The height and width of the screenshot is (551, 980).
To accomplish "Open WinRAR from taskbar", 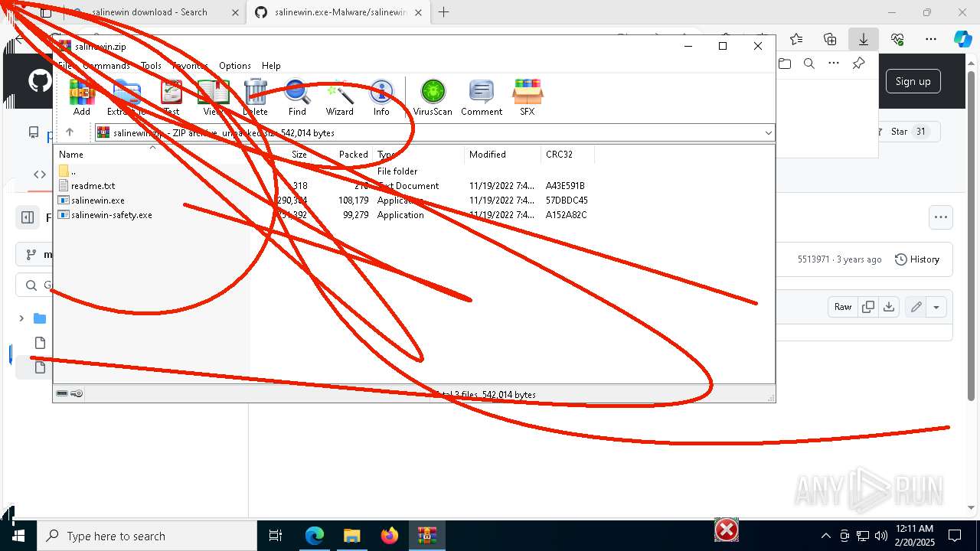I will click(426, 536).
